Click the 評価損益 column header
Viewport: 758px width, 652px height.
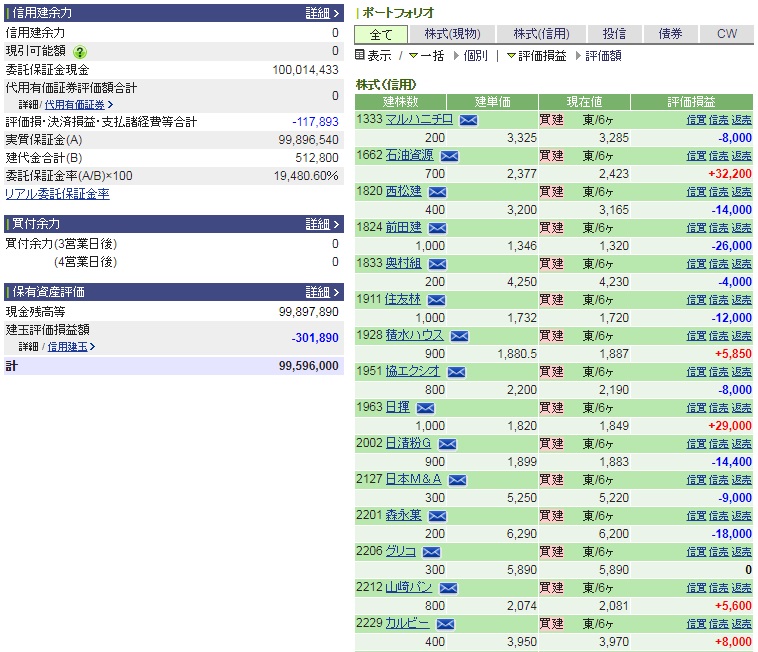[x=691, y=102]
